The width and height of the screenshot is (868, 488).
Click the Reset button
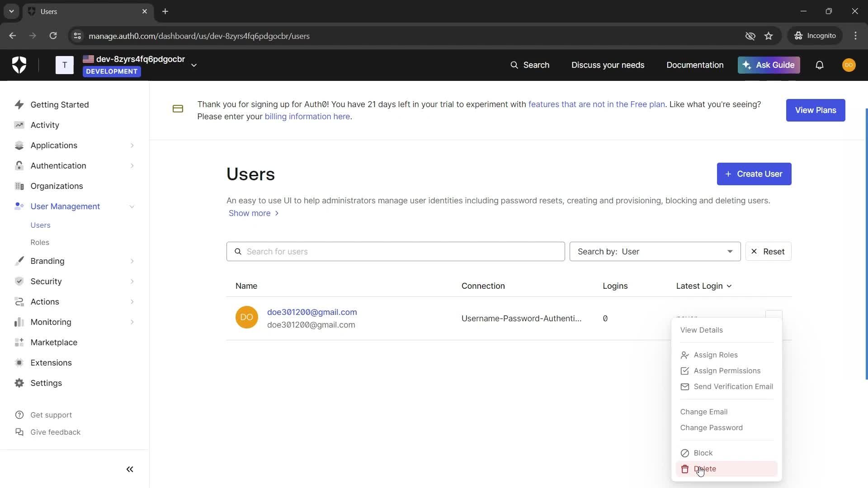(x=769, y=251)
